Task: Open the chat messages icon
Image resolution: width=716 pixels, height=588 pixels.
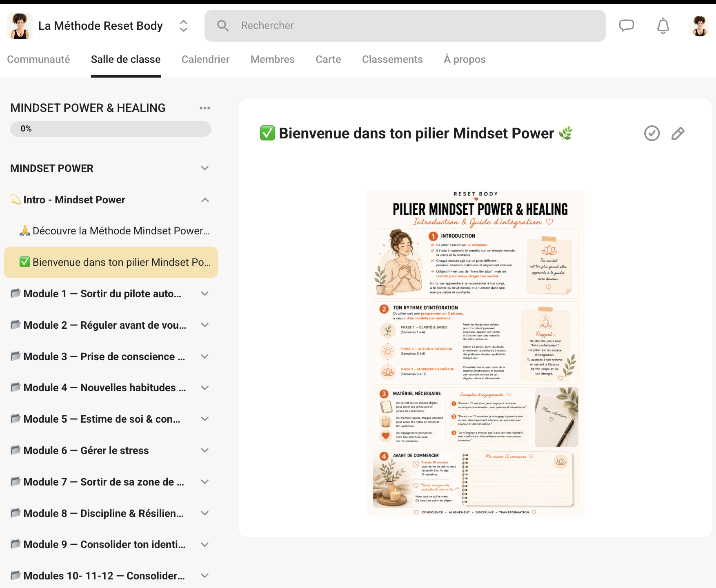Action: coord(627,26)
